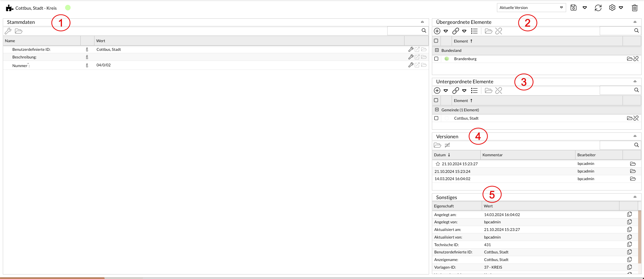Tick the checkbox beside Cottbus, Stadt Gemeinde

436,118
